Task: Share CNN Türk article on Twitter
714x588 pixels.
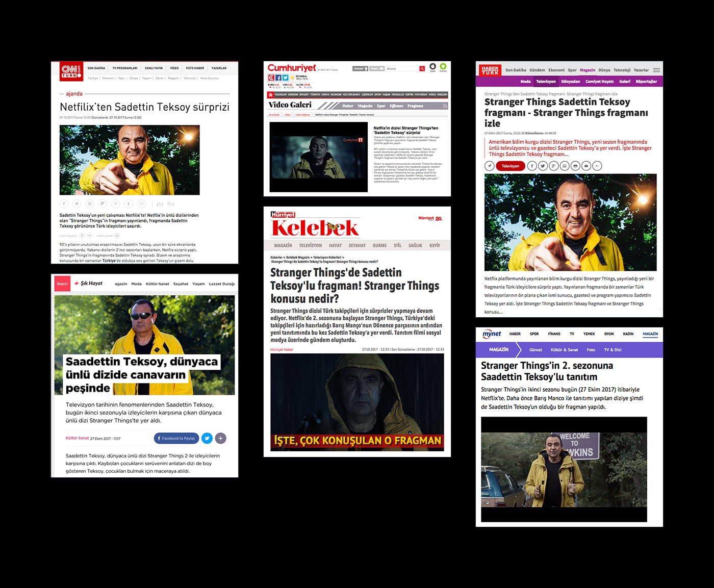Action: pos(77,203)
